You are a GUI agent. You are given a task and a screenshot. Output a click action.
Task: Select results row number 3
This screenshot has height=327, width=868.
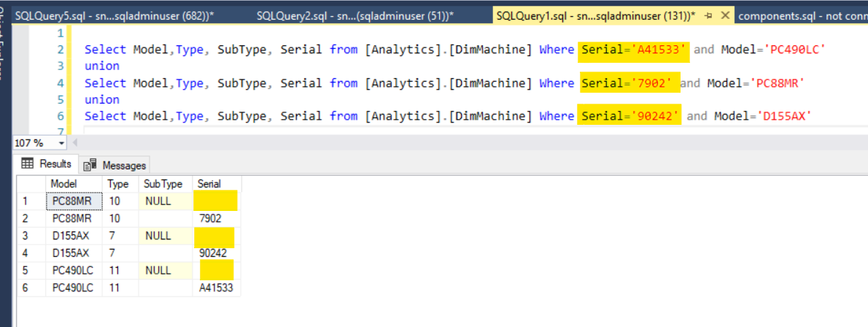coord(31,236)
